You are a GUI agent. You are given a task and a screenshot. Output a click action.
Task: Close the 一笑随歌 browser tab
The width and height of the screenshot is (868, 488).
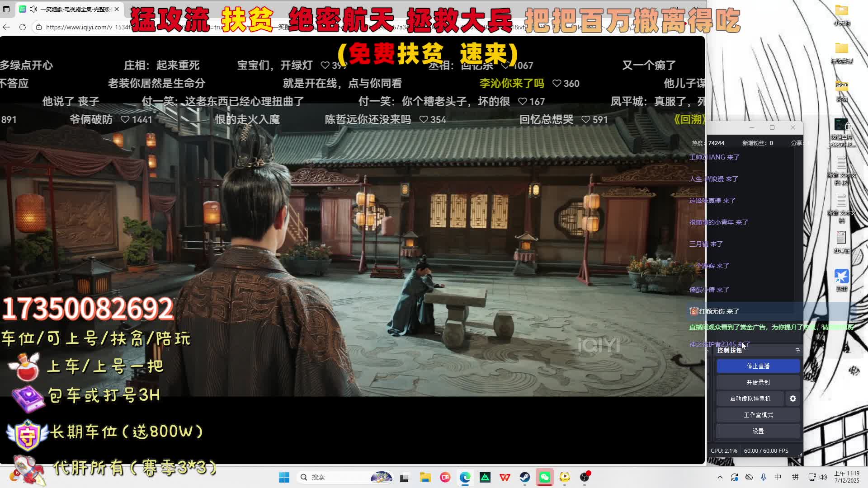click(x=117, y=9)
